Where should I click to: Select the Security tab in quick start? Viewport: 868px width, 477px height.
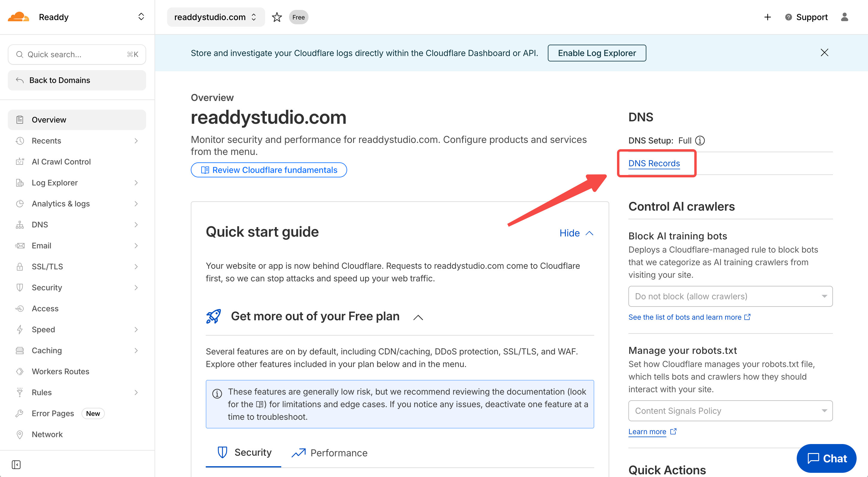pyautogui.click(x=244, y=452)
